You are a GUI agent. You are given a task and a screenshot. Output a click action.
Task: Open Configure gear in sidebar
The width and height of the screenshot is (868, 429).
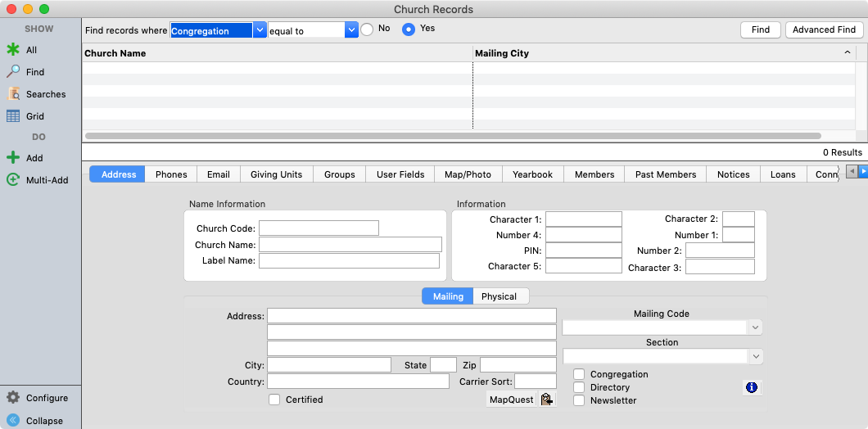pyautogui.click(x=13, y=398)
